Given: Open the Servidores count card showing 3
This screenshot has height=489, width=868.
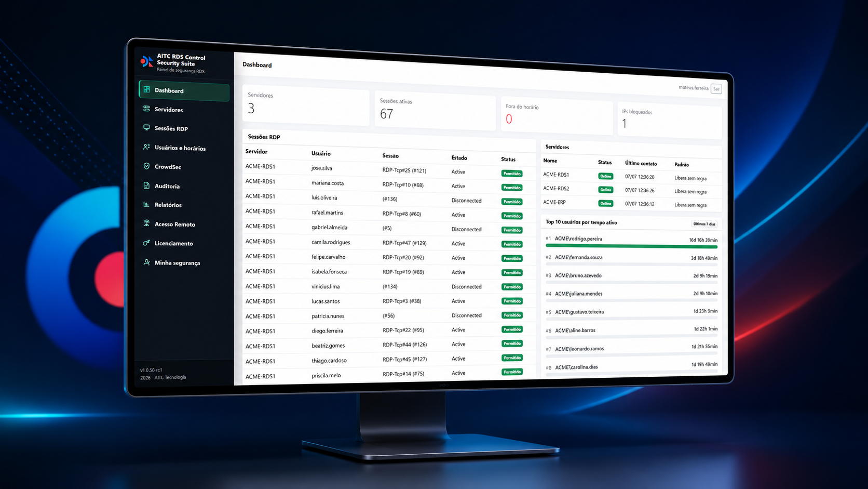Looking at the screenshot, I should coord(306,105).
